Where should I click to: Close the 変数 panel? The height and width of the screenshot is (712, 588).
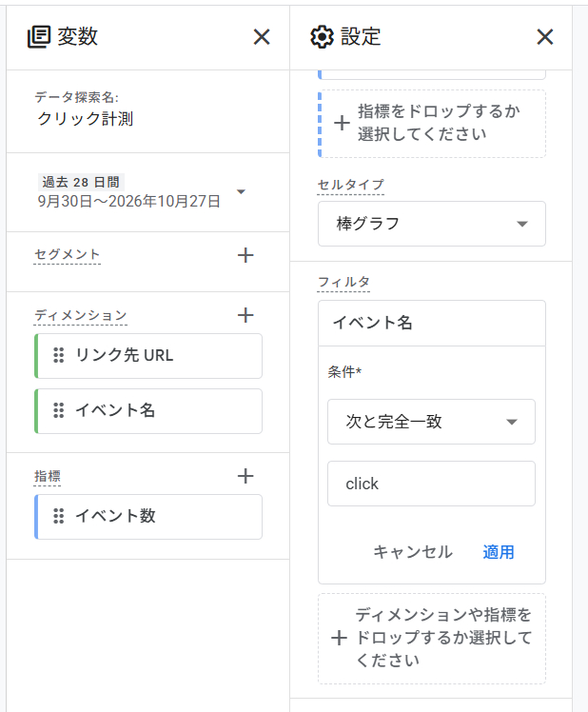[x=262, y=37]
